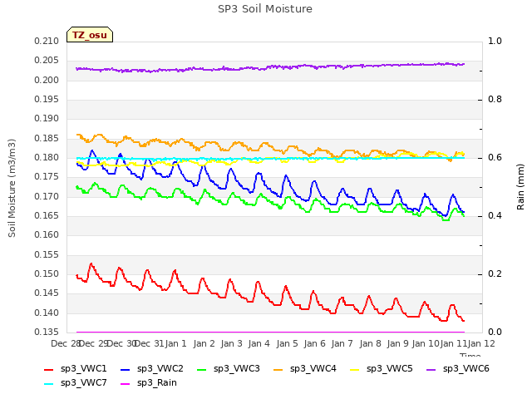Click the sp3_VWC2 legend label
Image resolution: width=532 pixels, height=399 pixels.
(x=160, y=369)
